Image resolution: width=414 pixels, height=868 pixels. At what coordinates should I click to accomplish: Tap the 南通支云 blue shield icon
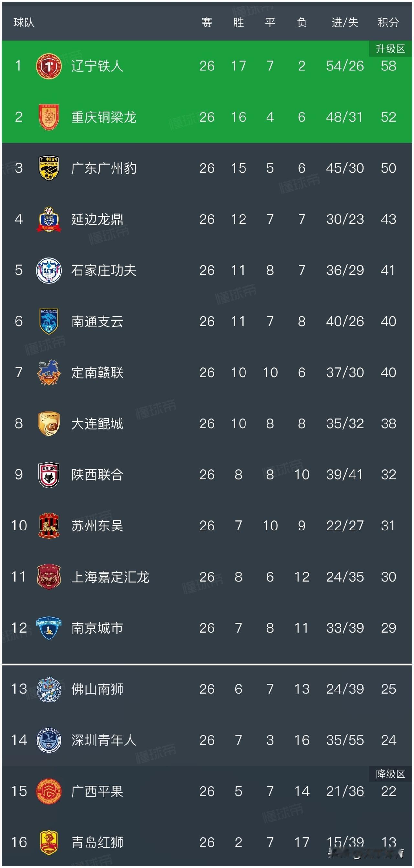tap(49, 321)
